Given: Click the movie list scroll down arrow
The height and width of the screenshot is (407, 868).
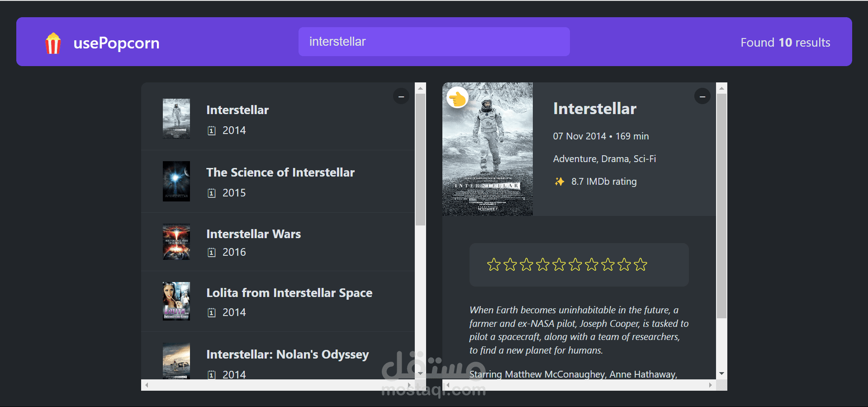Looking at the screenshot, I should [x=420, y=374].
